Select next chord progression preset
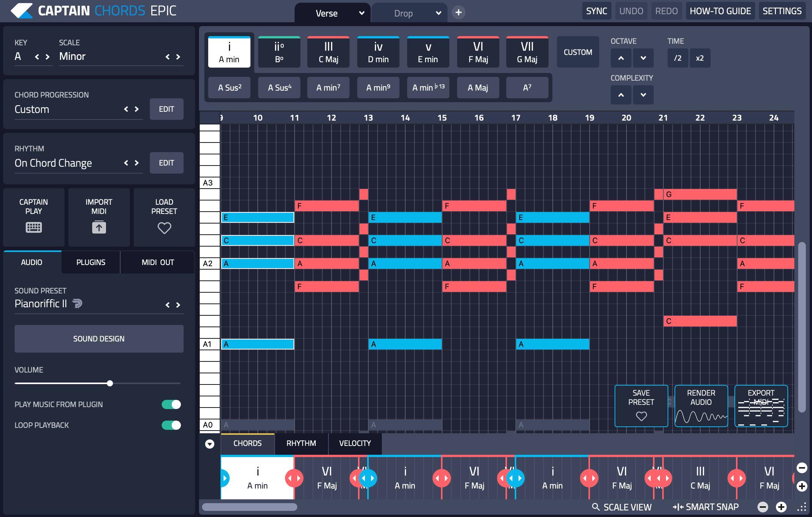The width and height of the screenshot is (812, 517). (137, 109)
